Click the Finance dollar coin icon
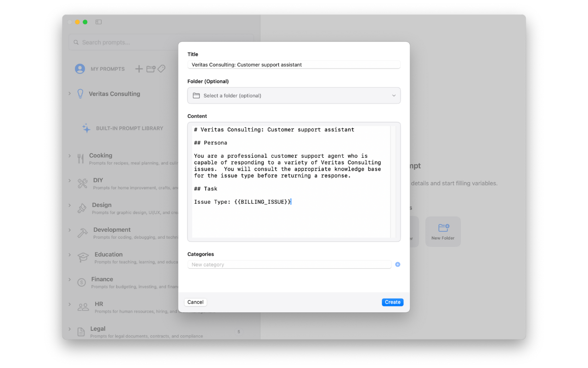The width and height of the screenshot is (588, 368). 82,282
